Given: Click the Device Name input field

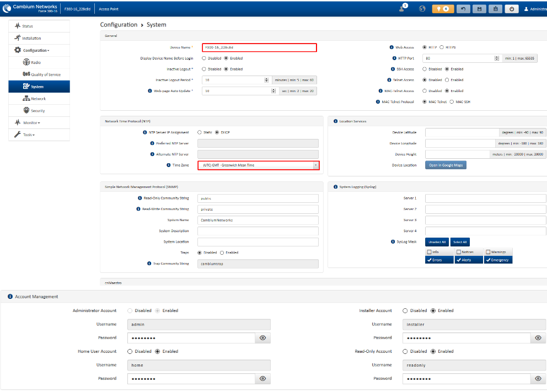Looking at the screenshot, I should pos(259,48).
